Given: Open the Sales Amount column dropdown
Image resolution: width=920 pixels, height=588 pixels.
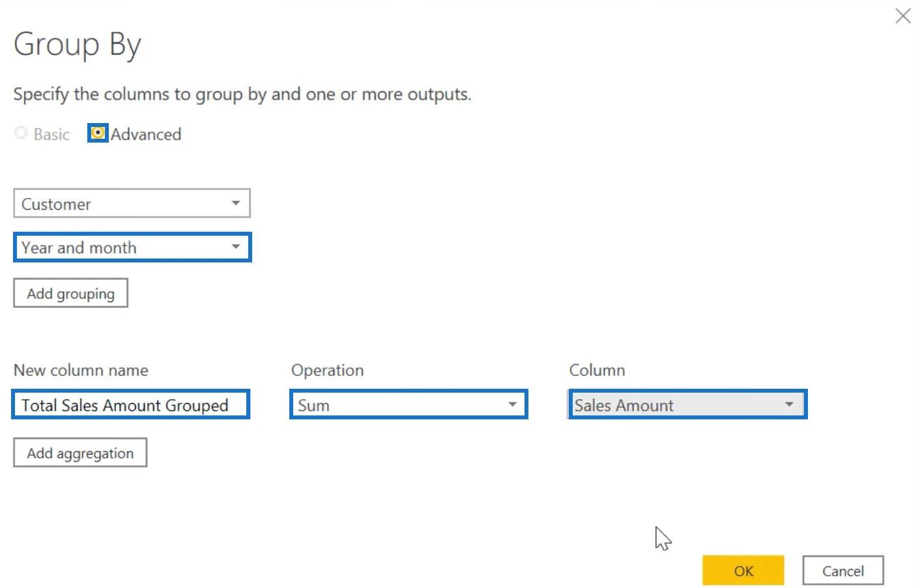Looking at the screenshot, I should pos(687,404).
